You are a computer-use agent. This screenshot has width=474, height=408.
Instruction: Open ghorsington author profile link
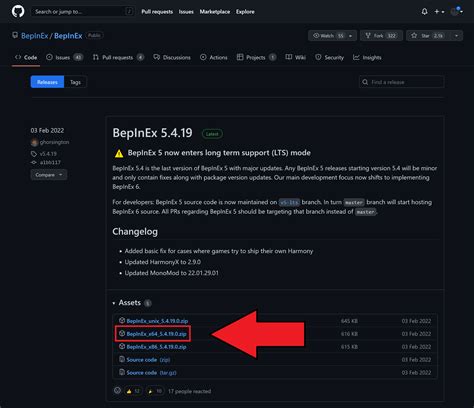[55, 142]
